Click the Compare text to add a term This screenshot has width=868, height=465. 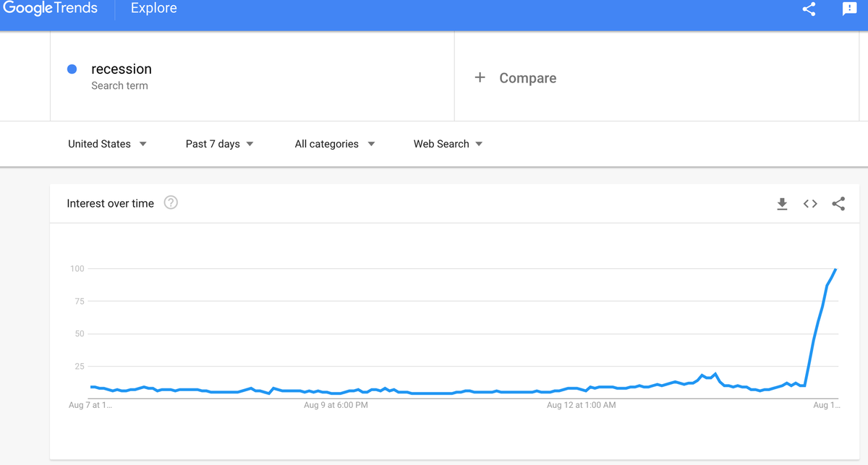[527, 77]
